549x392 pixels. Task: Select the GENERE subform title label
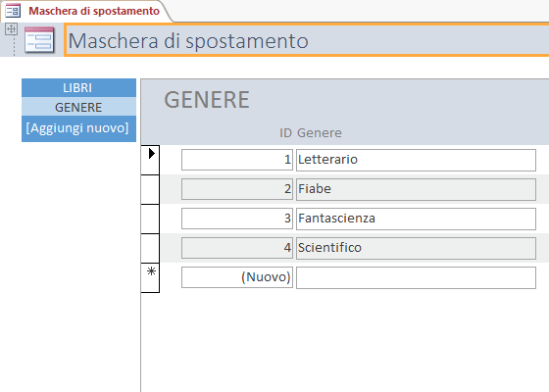(x=207, y=100)
